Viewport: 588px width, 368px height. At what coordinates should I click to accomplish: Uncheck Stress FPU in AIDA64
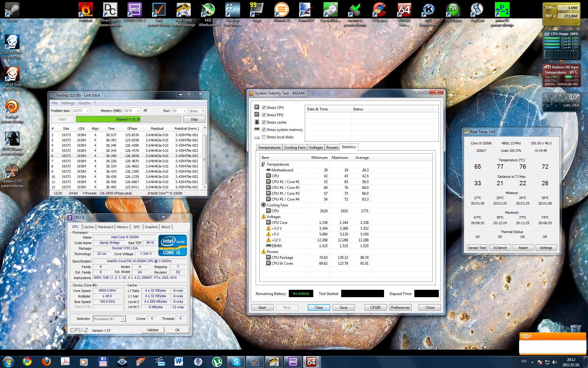264,115
